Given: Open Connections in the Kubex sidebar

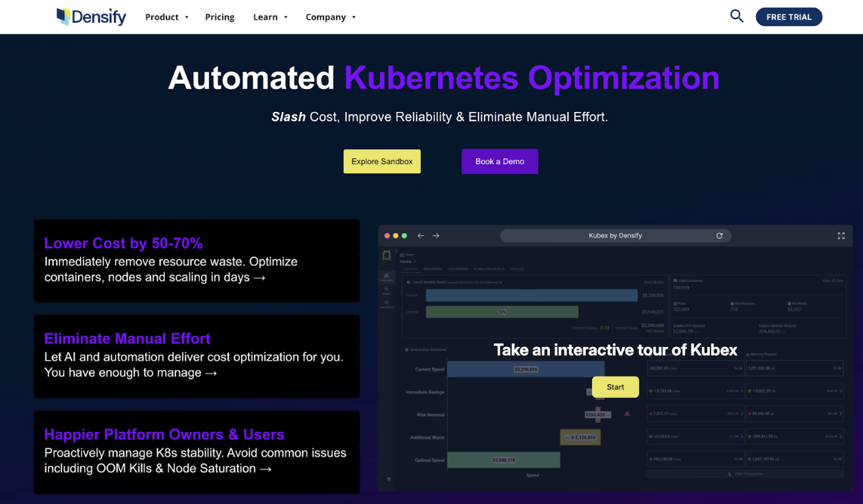Looking at the screenshot, I should (x=387, y=304).
